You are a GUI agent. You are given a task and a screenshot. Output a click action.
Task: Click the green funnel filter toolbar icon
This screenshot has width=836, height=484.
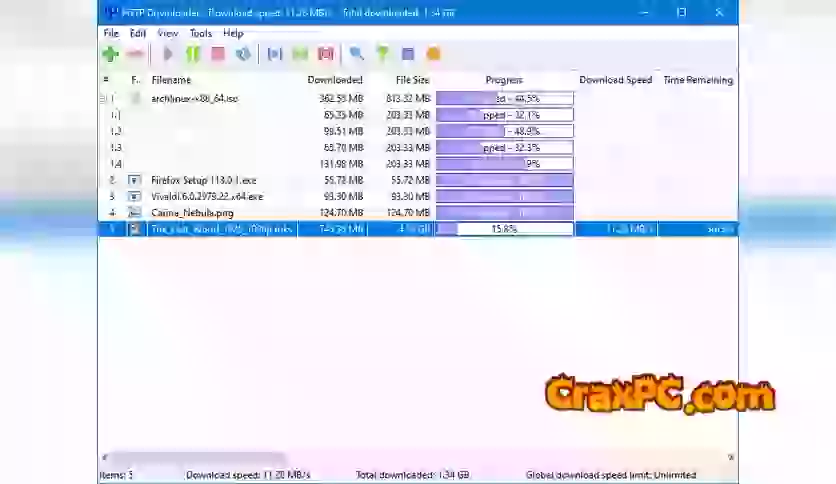382,54
